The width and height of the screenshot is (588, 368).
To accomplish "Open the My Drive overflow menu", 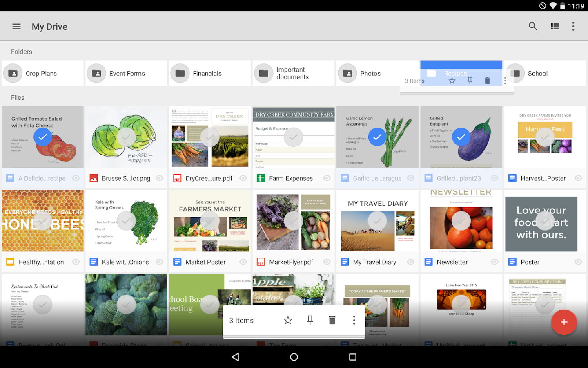I will (573, 26).
